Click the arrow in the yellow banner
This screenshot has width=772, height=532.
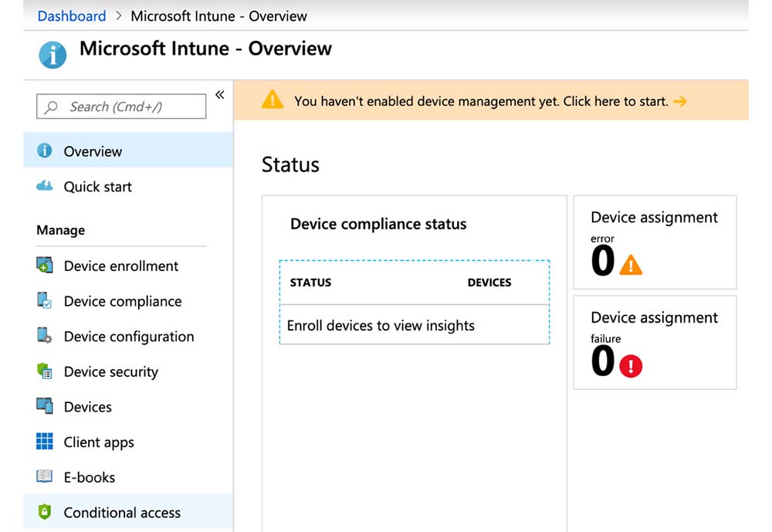(x=679, y=101)
